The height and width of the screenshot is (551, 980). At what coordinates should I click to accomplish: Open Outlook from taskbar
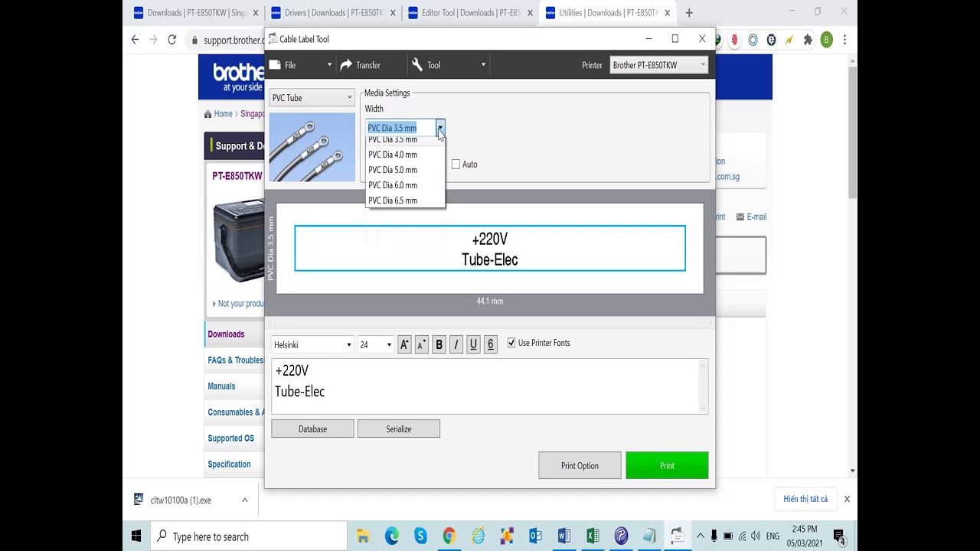tap(535, 536)
